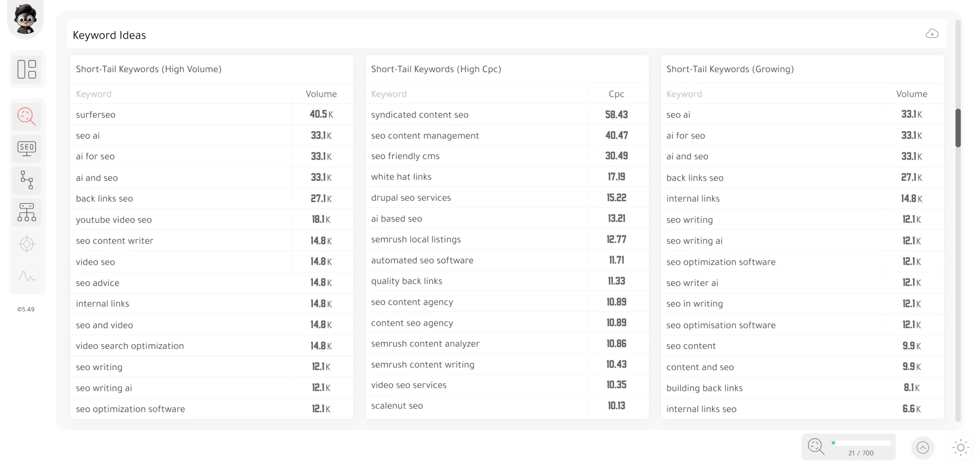
Task: Select 'seo content agency' keyword
Action: (412, 302)
